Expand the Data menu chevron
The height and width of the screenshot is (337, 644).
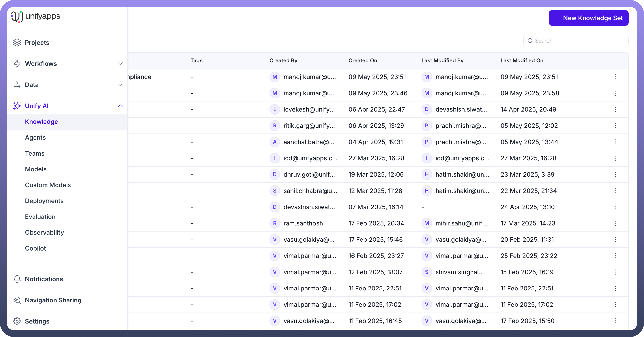coord(120,85)
